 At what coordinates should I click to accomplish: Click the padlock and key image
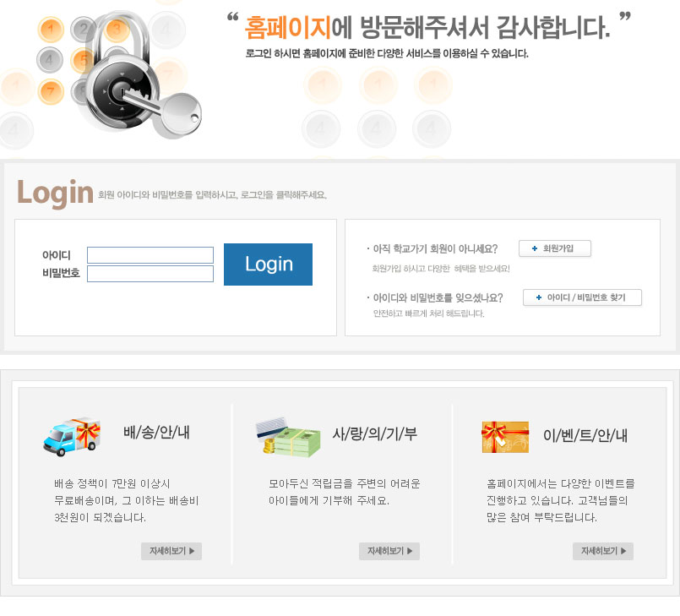coord(139,76)
